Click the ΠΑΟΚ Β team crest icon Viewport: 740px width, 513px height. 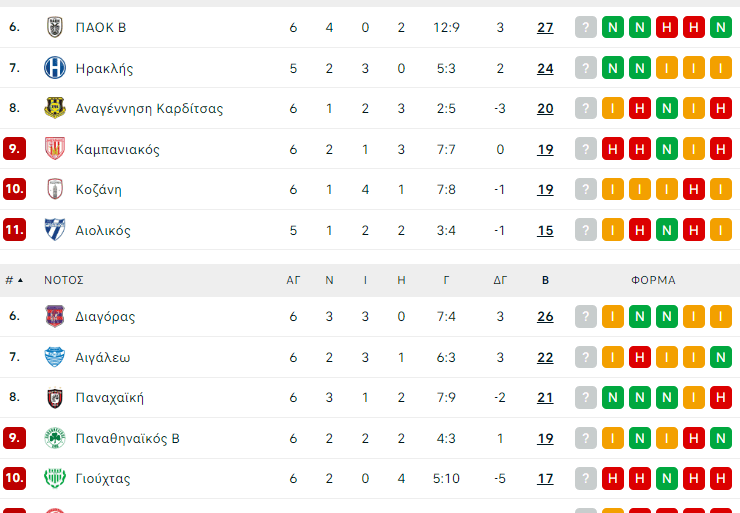[x=54, y=27]
